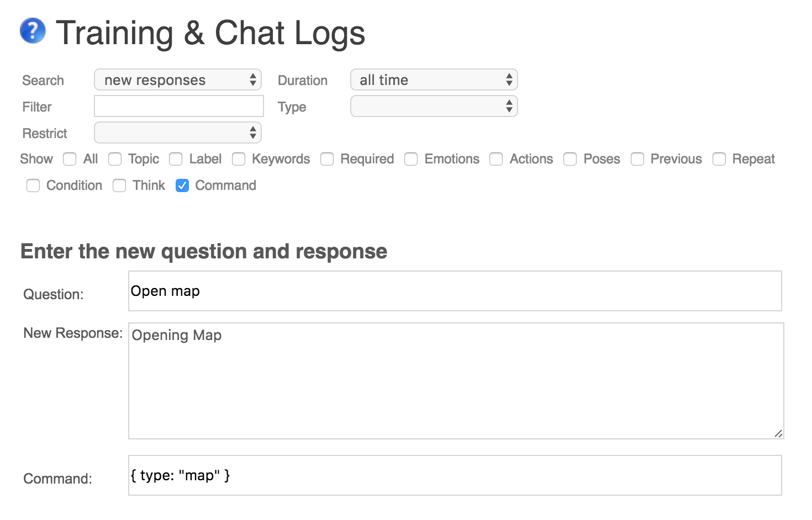Tick the Condition checkbox
This screenshot has height=520, width=812.
[x=33, y=185]
